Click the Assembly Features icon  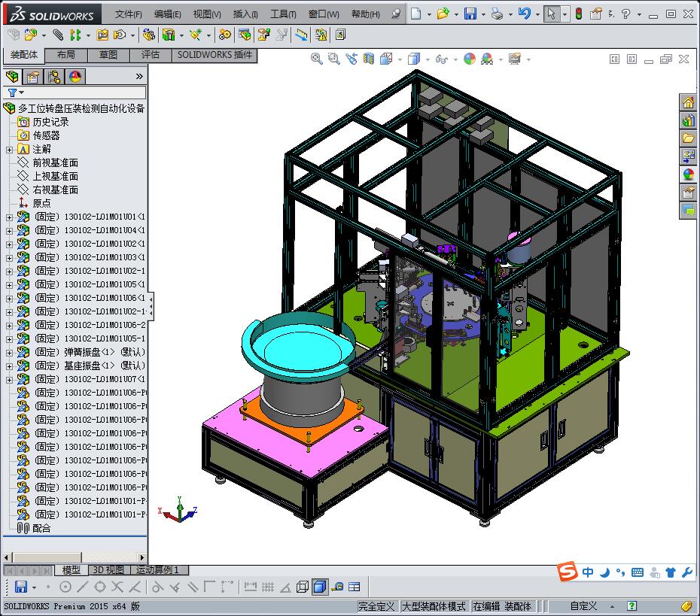169,35
